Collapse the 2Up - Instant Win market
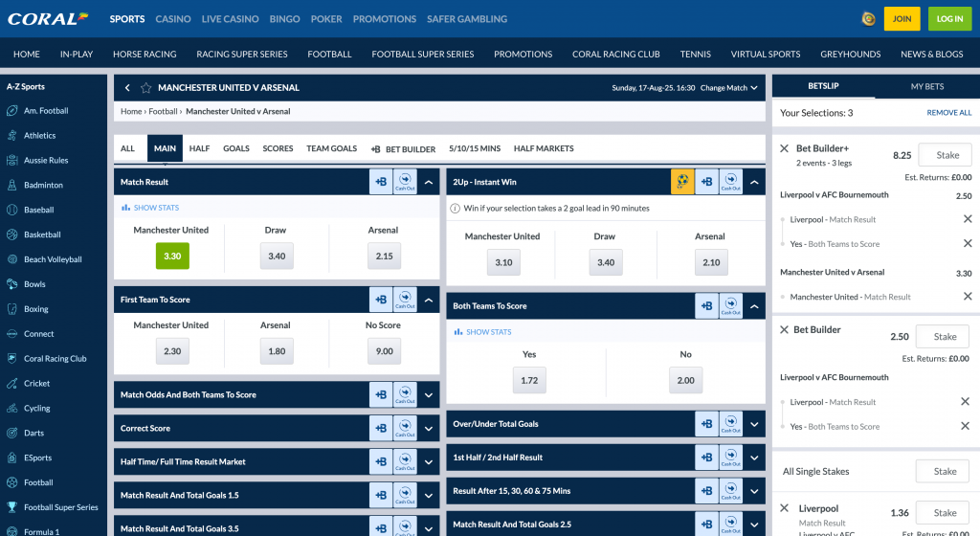The height and width of the screenshot is (536, 980). 754,183
